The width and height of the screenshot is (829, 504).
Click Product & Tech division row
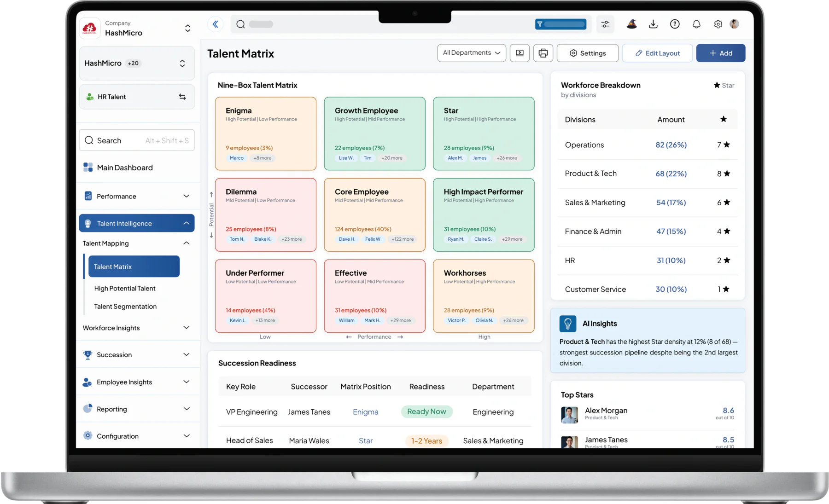click(x=648, y=174)
